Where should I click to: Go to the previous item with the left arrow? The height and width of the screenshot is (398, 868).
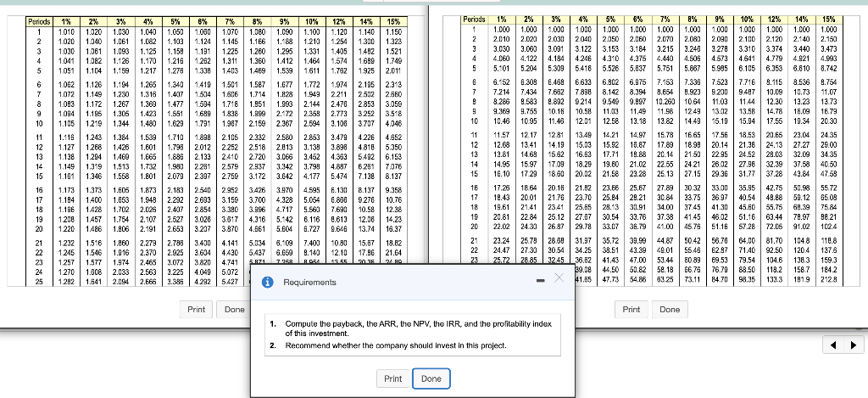835,345
